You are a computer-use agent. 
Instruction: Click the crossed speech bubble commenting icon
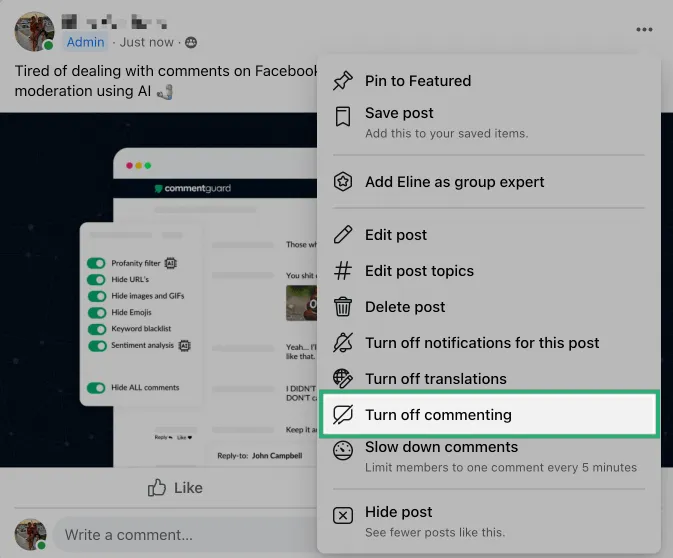343,415
